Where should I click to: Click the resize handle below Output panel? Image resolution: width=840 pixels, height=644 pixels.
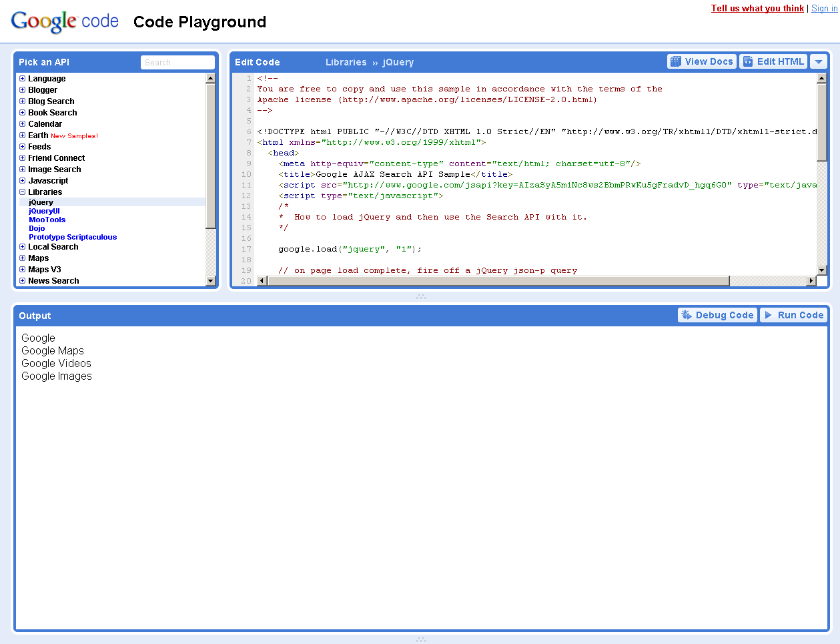point(421,639)
